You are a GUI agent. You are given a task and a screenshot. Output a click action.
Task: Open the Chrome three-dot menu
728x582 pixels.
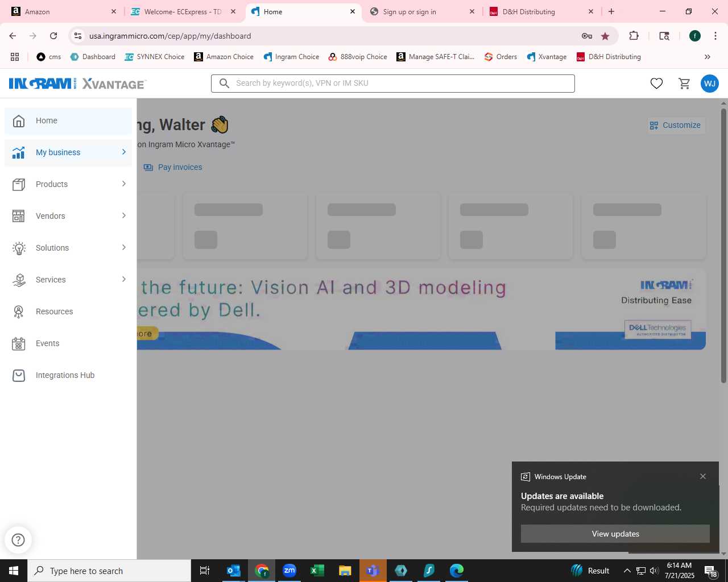(x=715, y=36)
